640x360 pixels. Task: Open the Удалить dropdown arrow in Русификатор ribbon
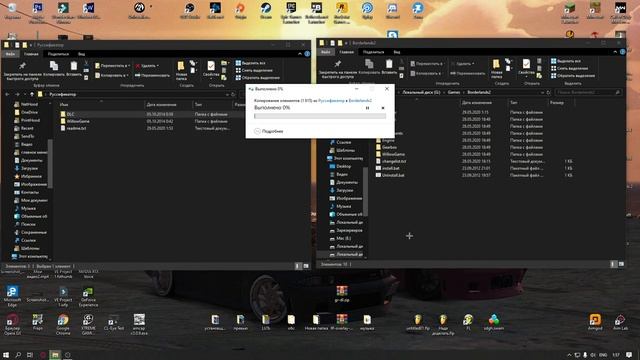tap(158, 66)
